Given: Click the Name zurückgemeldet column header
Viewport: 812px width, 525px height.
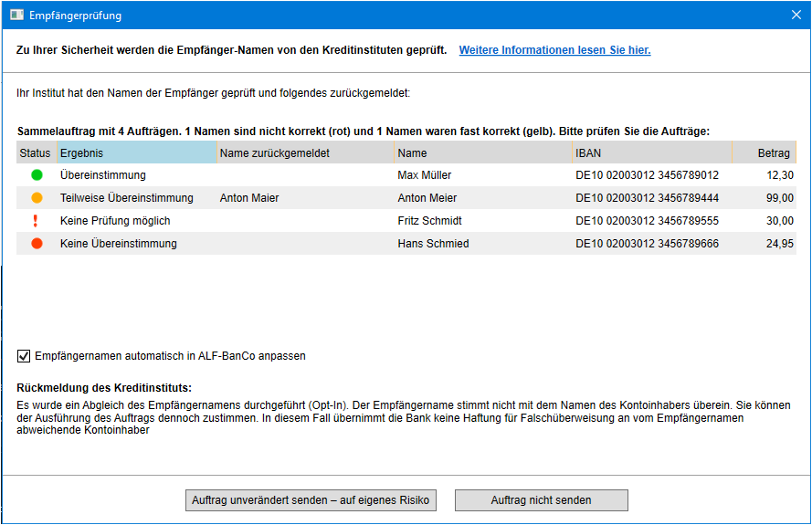Looking at the screenshot, I should click(x=306, y=152).
